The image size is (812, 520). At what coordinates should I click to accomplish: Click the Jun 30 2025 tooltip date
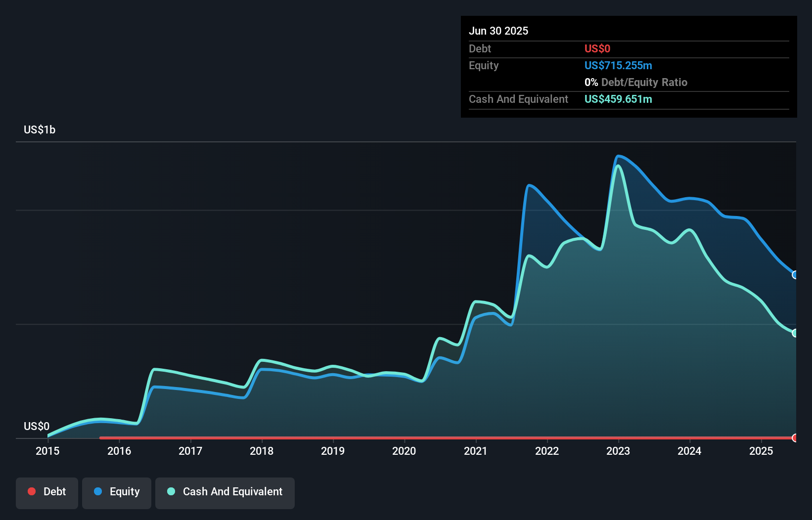498,31
